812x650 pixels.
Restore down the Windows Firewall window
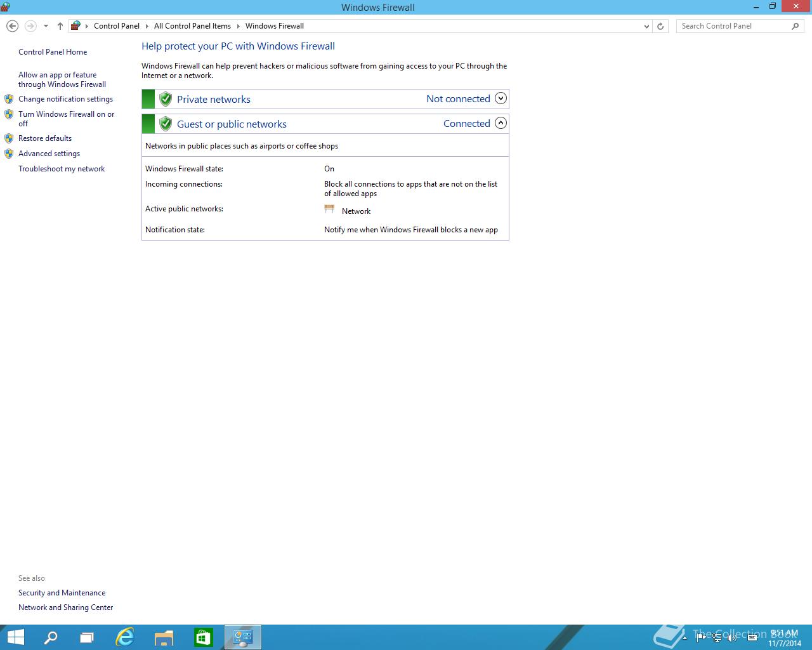pyautogui.click(x=773, y=6)
